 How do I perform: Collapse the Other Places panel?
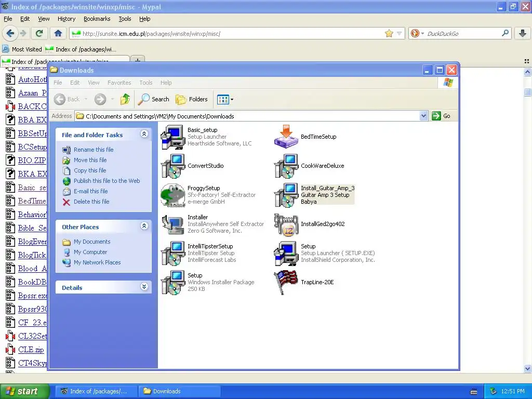point(144,225)
